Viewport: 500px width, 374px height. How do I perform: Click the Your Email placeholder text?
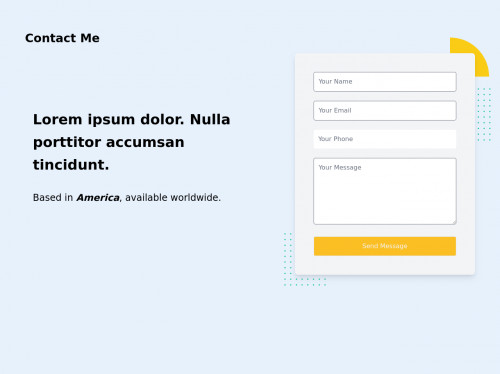pos(335,110)
